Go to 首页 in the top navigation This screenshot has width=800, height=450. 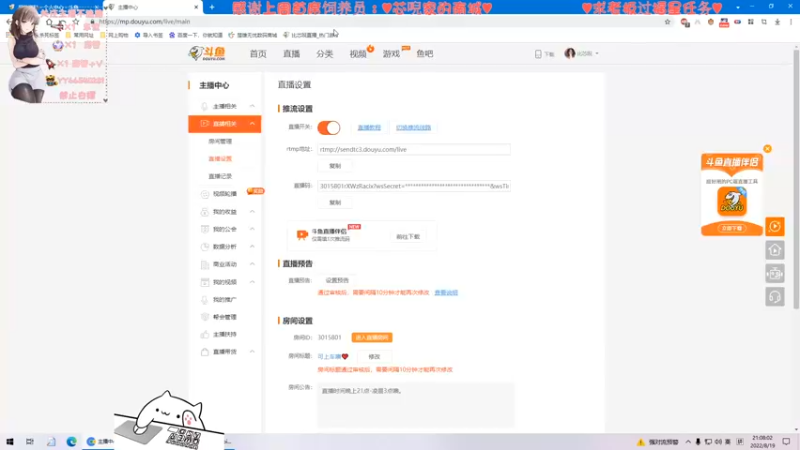[258, 54]
